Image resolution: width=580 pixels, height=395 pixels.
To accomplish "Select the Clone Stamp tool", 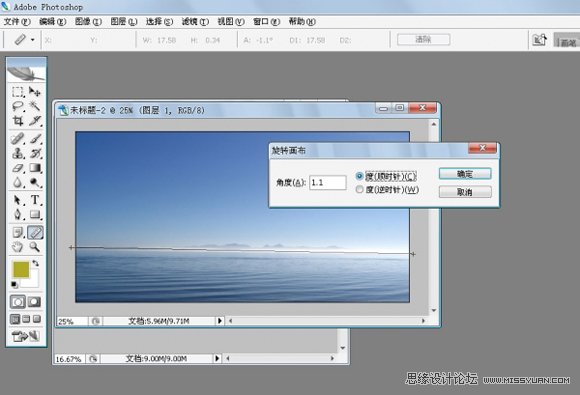I will click(x=17, y=153).
